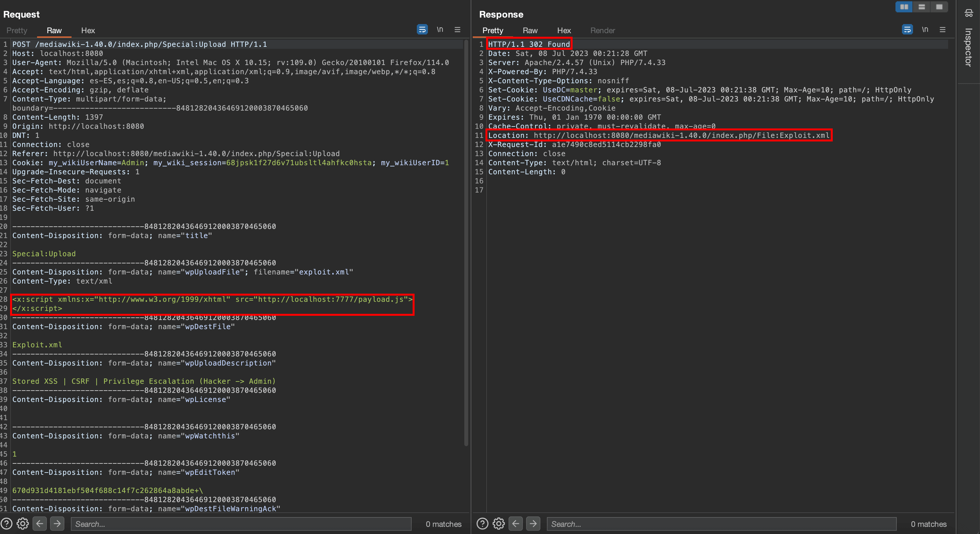The height and width of the screenshot is (534, 980).
Task: Click Inspector settings icon at top right
Action: coord(969,13)
